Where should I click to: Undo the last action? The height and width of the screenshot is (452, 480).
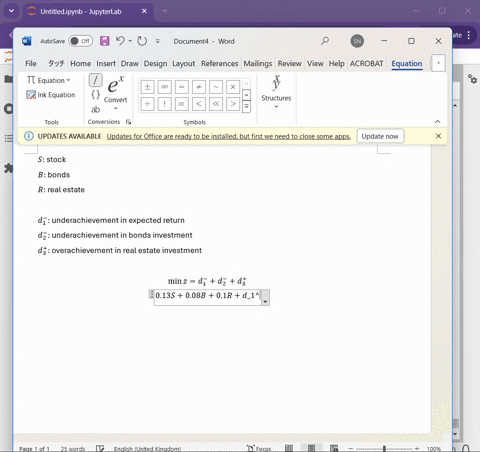tap(120, 41)
